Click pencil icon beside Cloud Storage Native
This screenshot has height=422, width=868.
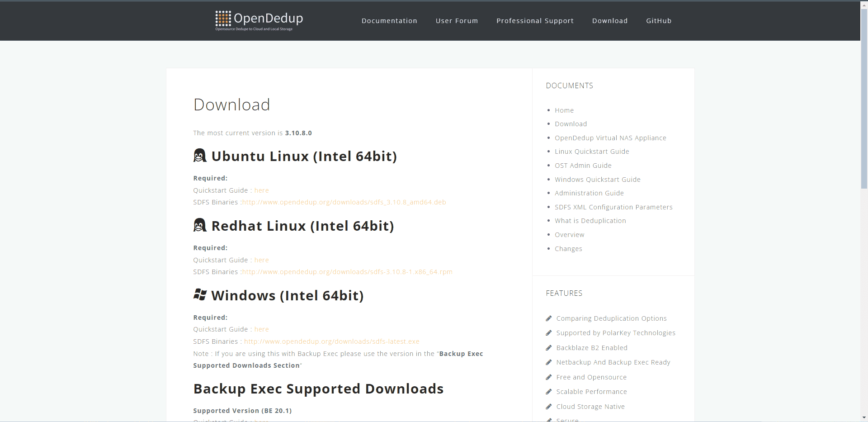(549, 407)
